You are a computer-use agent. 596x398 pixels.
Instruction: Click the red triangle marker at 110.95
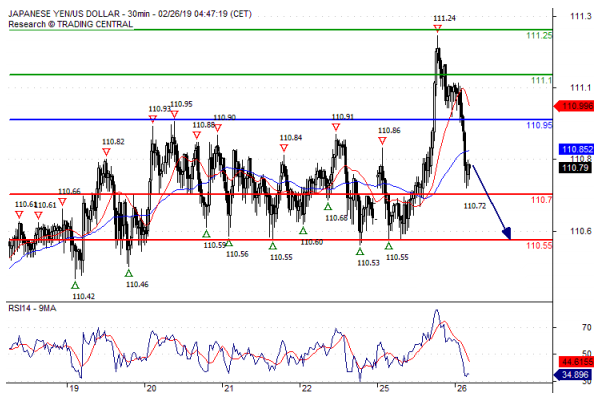[174, 115]
